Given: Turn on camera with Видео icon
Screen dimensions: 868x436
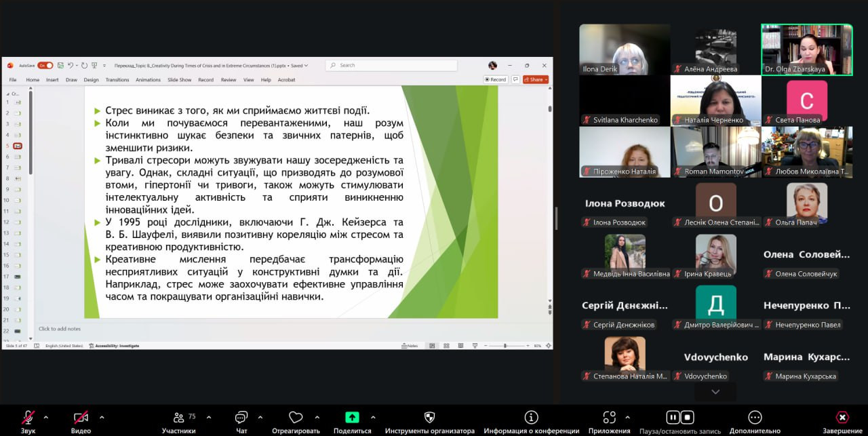Looking at the screenshot, I should 81,417.
